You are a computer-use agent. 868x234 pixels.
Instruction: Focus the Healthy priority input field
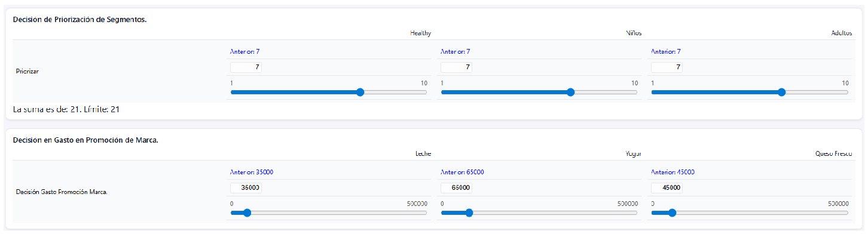click(x=246, y=67)
